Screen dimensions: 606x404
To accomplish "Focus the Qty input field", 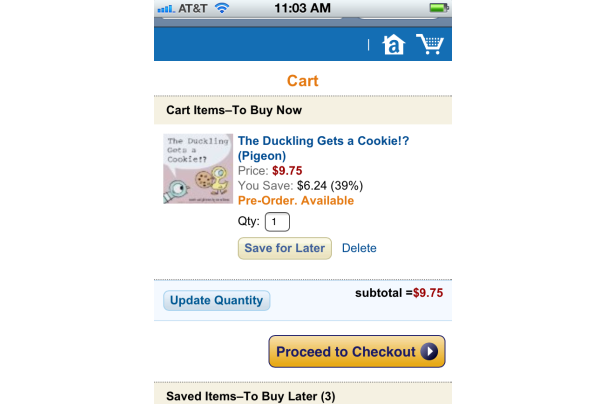I will pyautogui.click(x=277, y=222).
